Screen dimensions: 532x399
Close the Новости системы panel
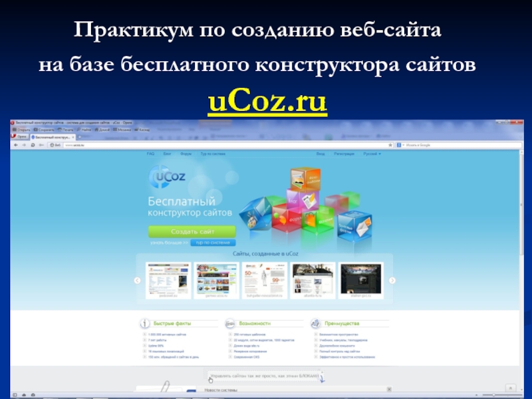389,389
